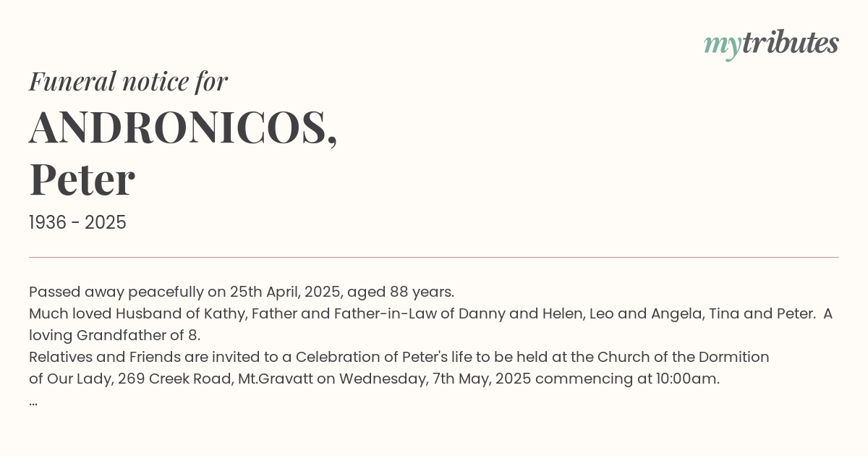The image size is (868, 456).
Task: Click the 1936 - 2025 dates
Action: [77, 223]
